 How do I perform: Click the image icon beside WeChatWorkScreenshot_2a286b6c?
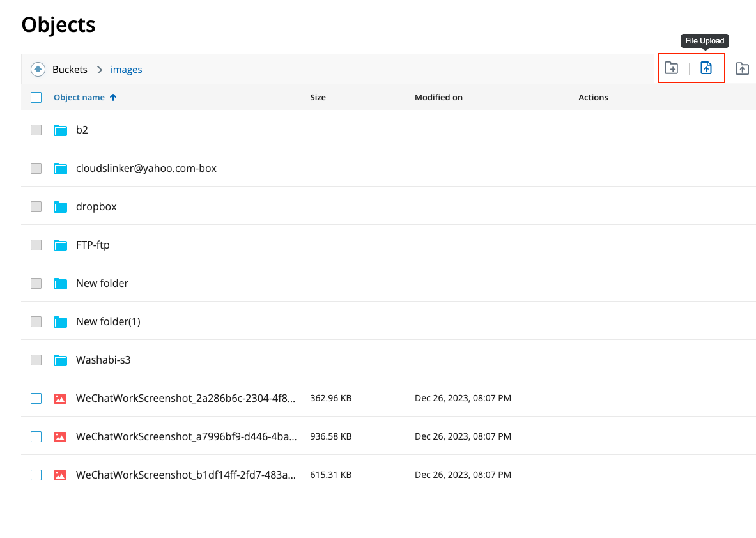[x=59, y=398]
